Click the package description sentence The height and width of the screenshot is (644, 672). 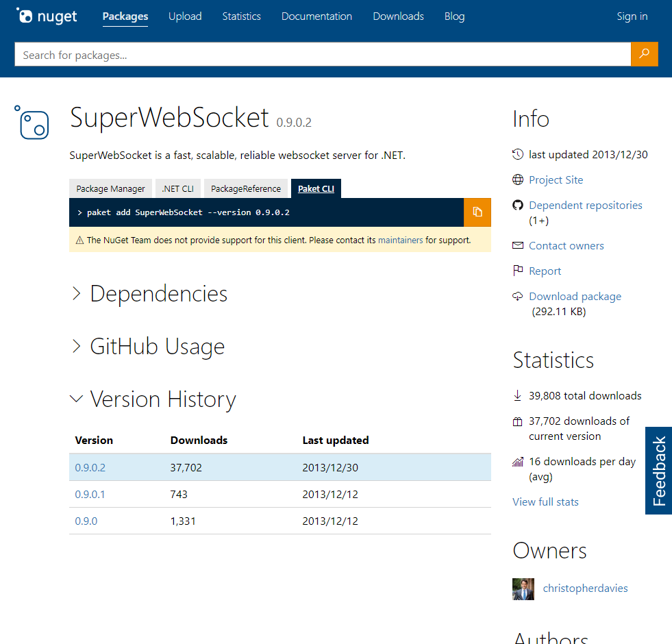point(238,156)
